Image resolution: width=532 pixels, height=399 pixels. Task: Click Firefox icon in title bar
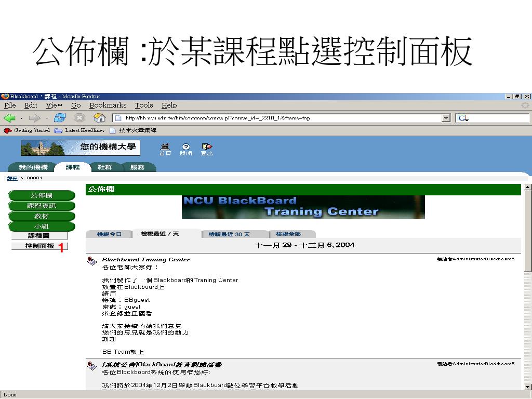[5, 96]
